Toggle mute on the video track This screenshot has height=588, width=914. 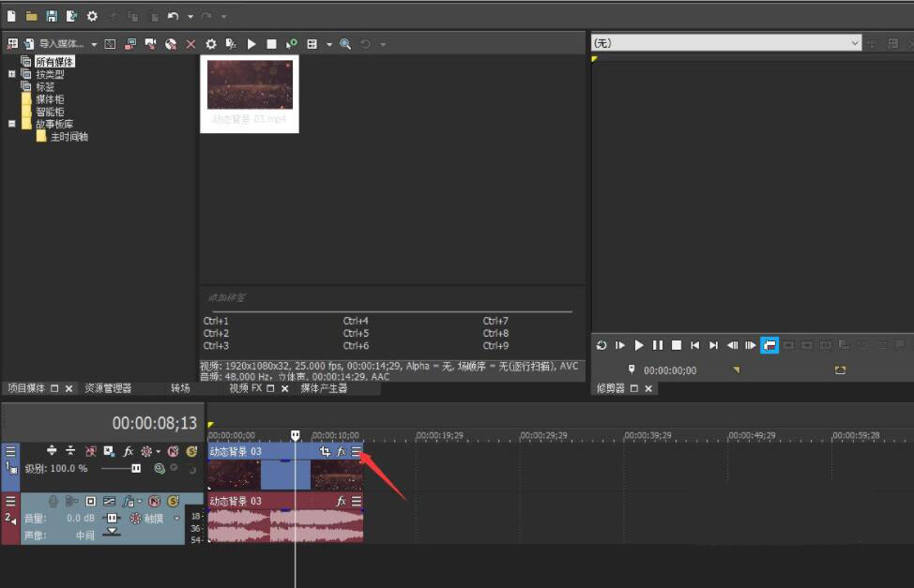click(173, 452)
